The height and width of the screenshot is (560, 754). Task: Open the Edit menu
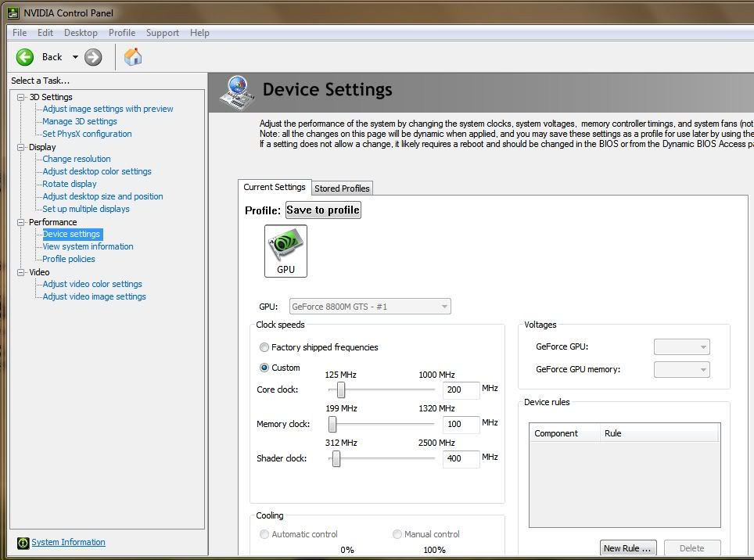45,33
